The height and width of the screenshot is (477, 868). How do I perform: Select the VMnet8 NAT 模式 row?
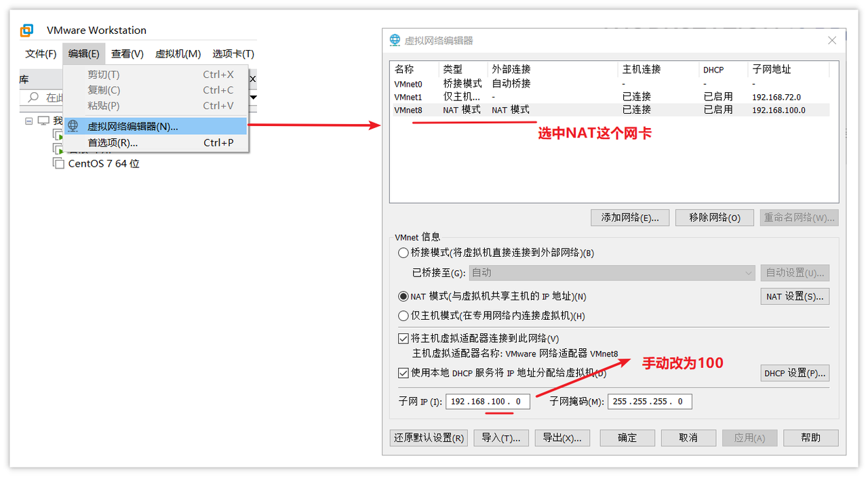point(610,110)
